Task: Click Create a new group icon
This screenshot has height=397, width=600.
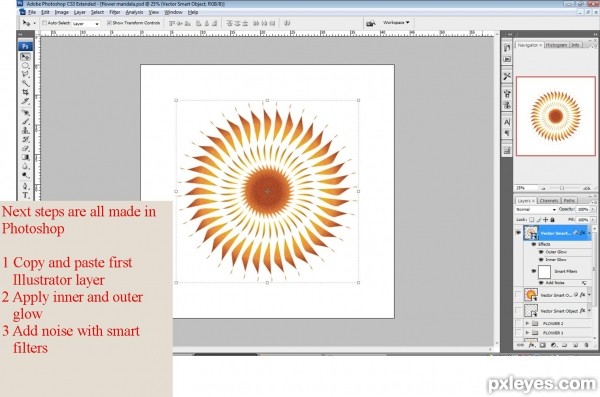Action: click(564, 345)
